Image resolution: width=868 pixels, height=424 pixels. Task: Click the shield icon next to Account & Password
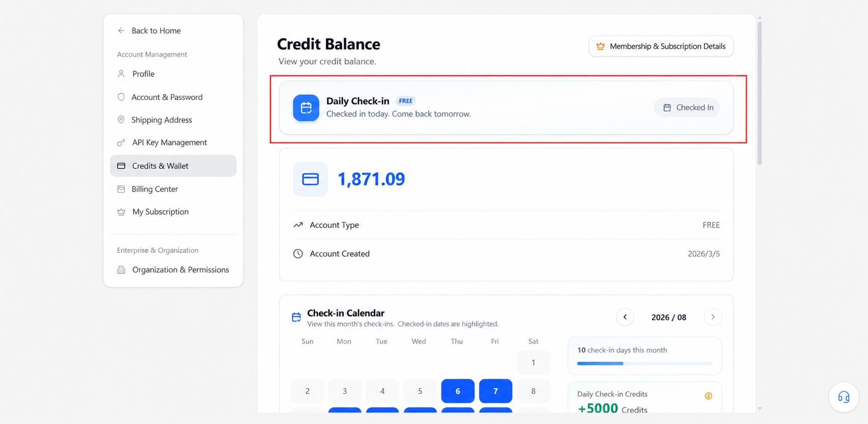click(121, 97)
